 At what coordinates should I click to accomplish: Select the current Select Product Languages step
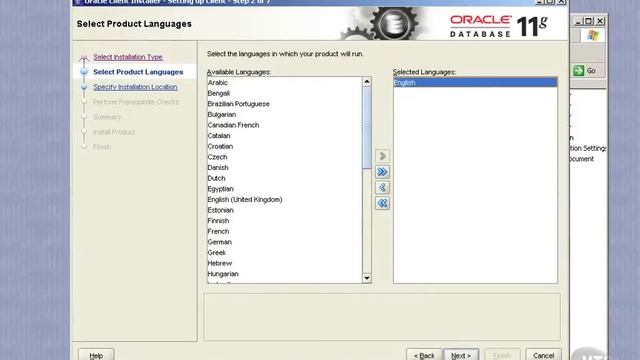click(138, 72)
